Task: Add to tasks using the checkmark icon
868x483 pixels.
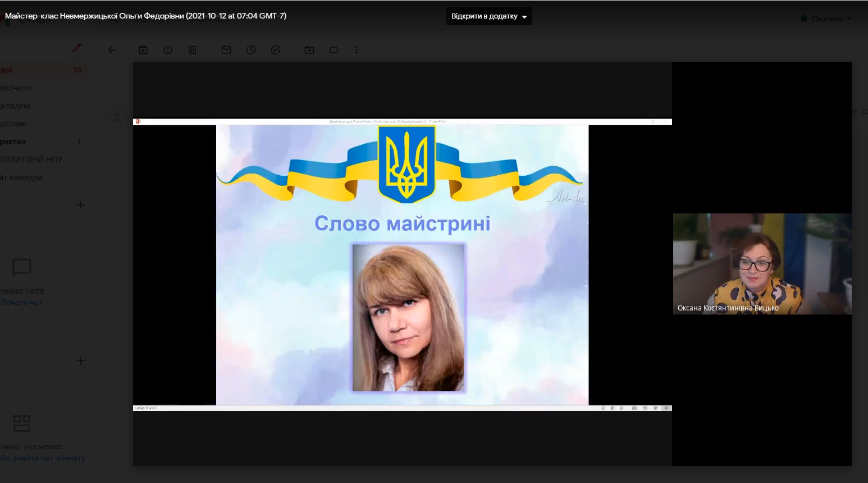Action: tap(276, 50)
